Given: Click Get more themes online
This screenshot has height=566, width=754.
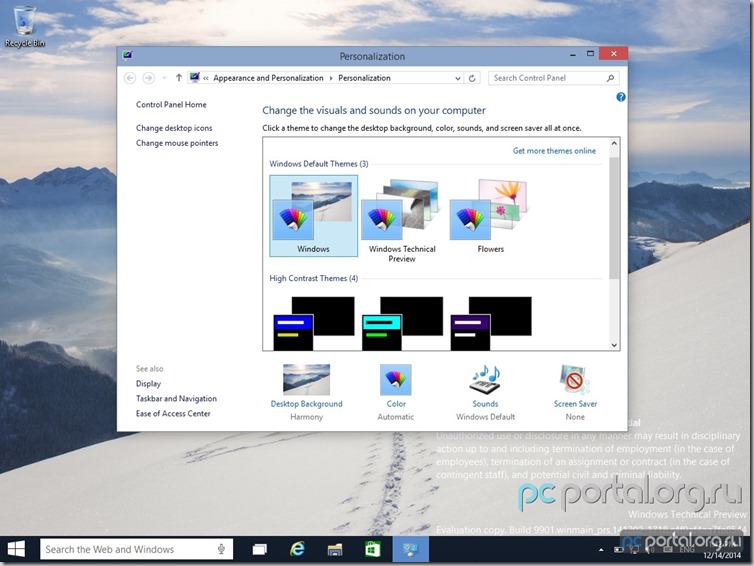Looking at the screenshot, I should coord(554,151).
